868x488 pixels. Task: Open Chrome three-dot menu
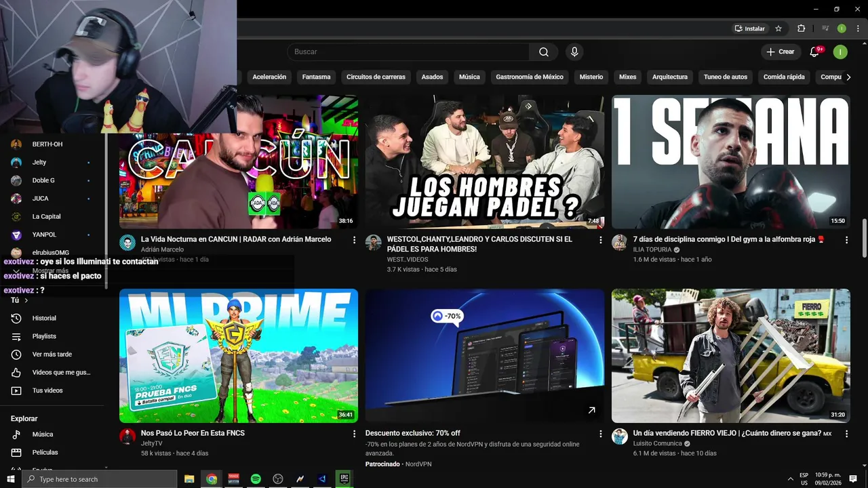coord(858,28)
